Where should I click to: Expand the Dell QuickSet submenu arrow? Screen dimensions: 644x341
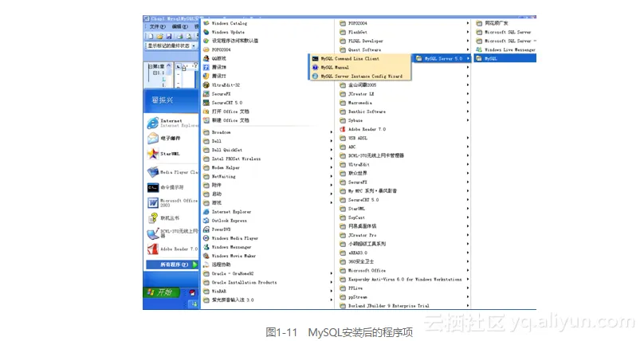331,150
